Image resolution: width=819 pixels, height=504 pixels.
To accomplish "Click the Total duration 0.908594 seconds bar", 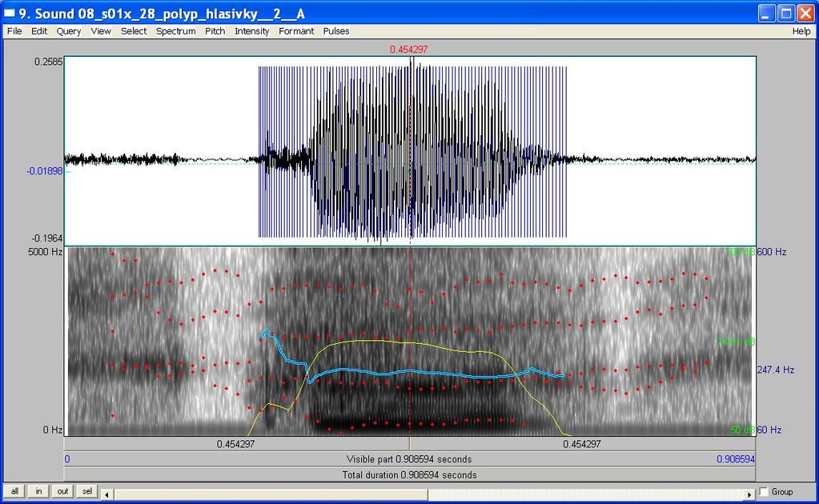I will (410, 474).
